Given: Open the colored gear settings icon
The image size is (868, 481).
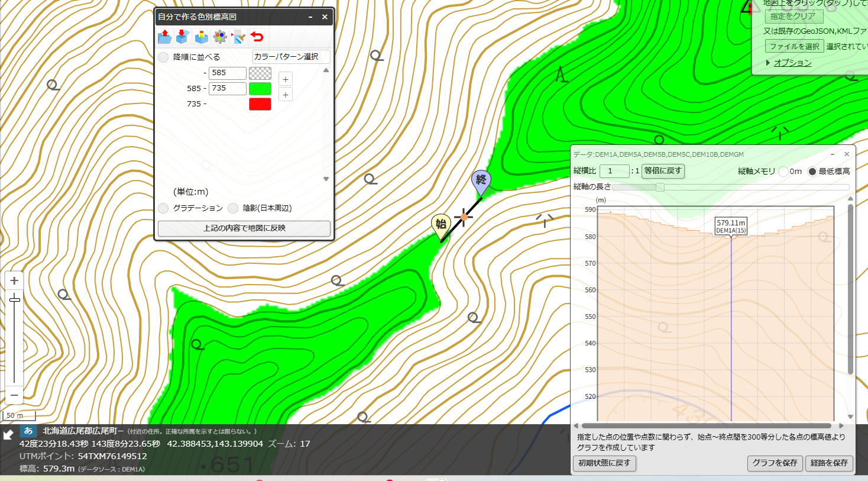Looking at the screenshot, I should pos(220,37).
